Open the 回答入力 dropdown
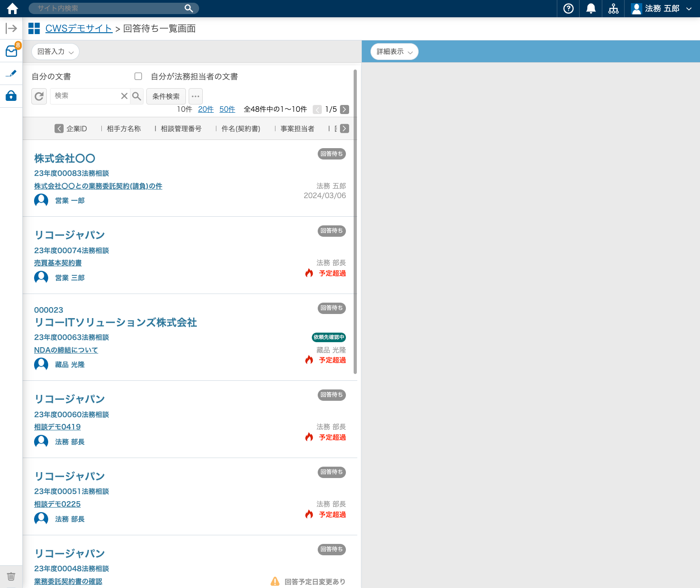 point(55,52)
